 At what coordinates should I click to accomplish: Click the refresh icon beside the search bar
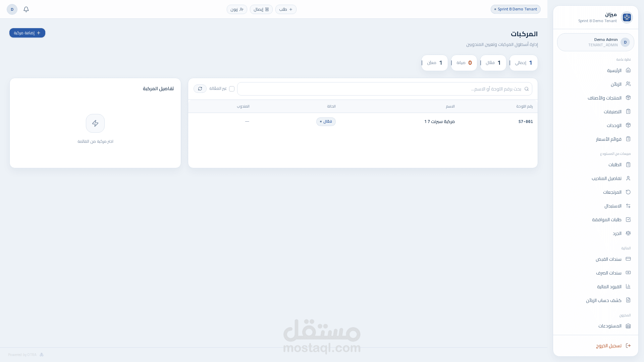click(x=200, y=88)
